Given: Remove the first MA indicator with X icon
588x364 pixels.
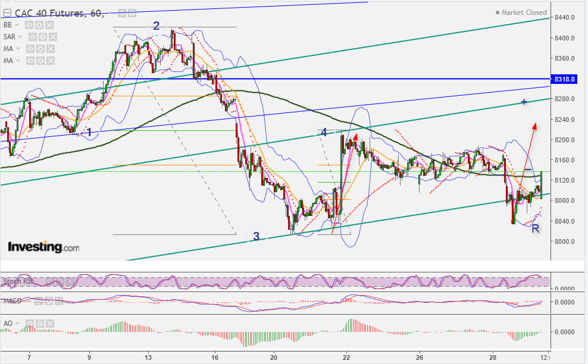Looking at the screenshot, I should tap(50, 49).
